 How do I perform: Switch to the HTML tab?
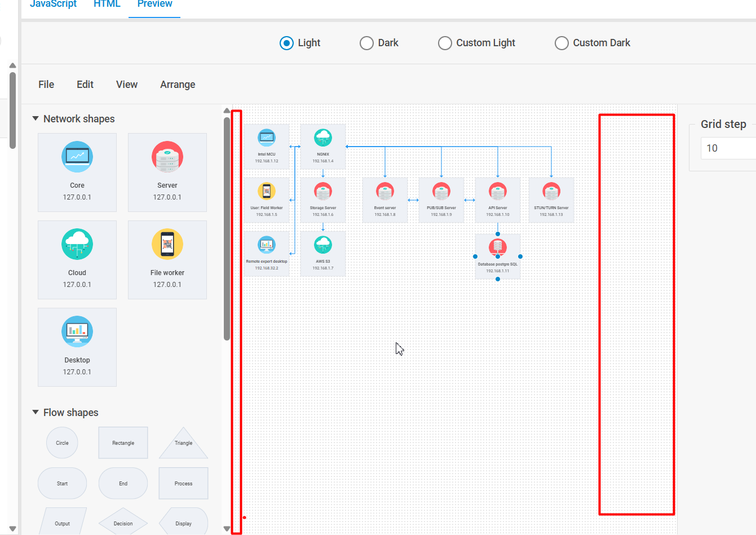(x=107, y=5)
